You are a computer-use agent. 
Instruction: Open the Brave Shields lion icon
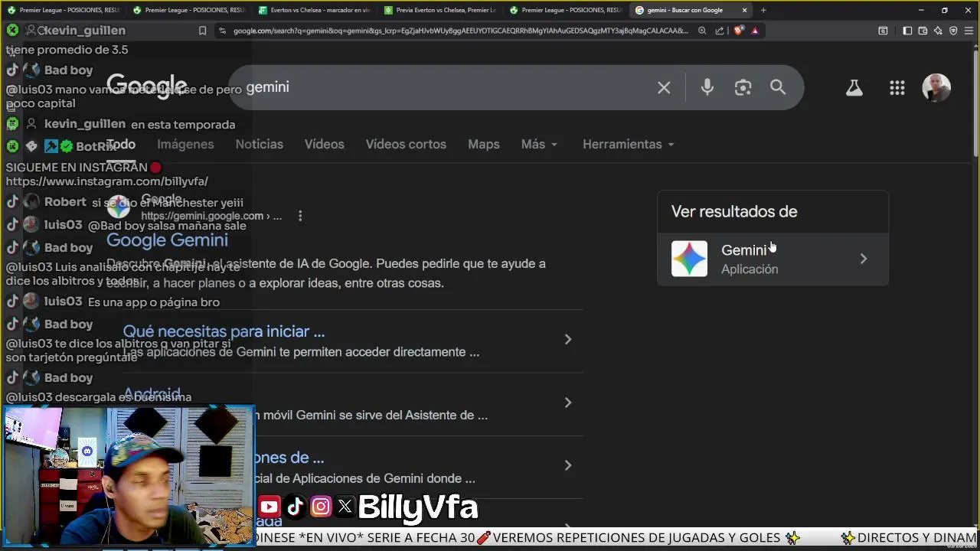[738, 31]
